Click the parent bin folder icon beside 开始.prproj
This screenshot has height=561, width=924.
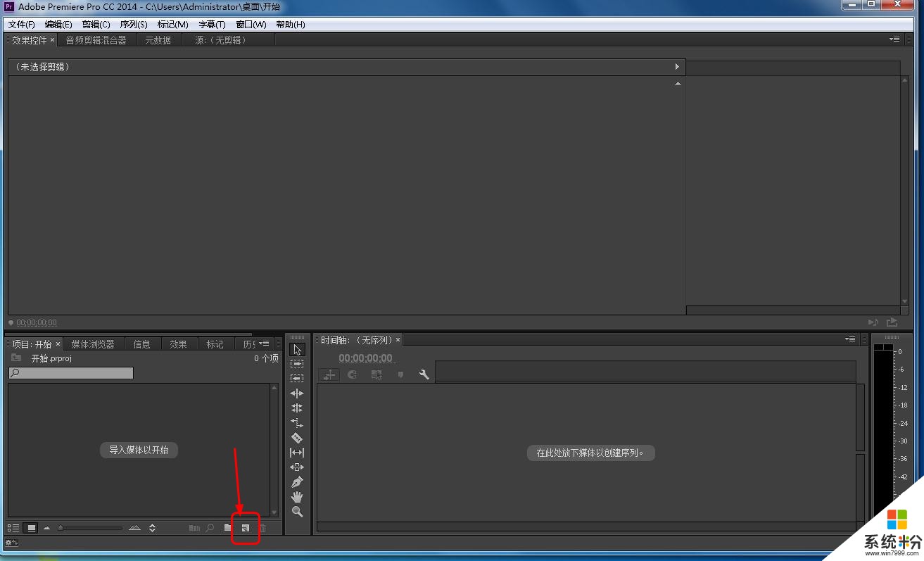coord(16,358)
